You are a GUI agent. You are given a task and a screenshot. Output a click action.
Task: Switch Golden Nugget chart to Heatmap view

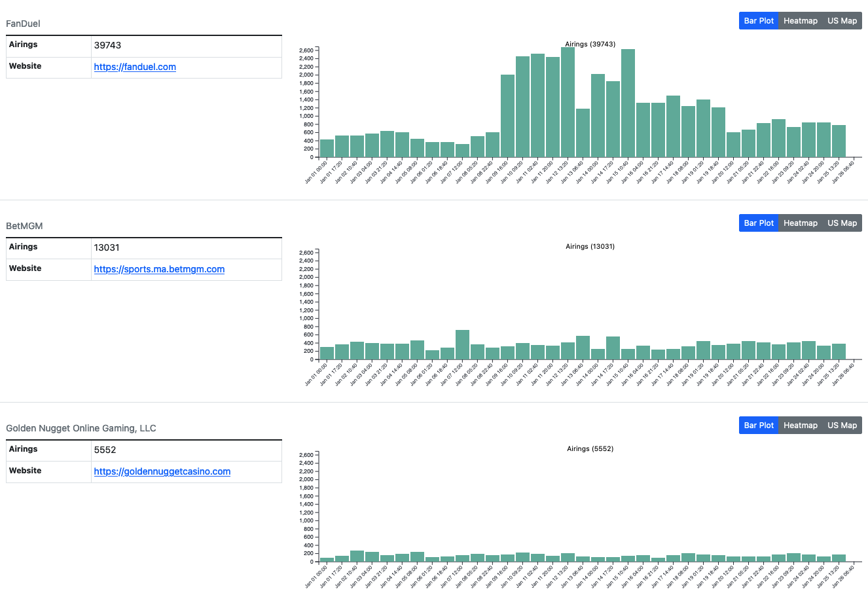point(800,426)
